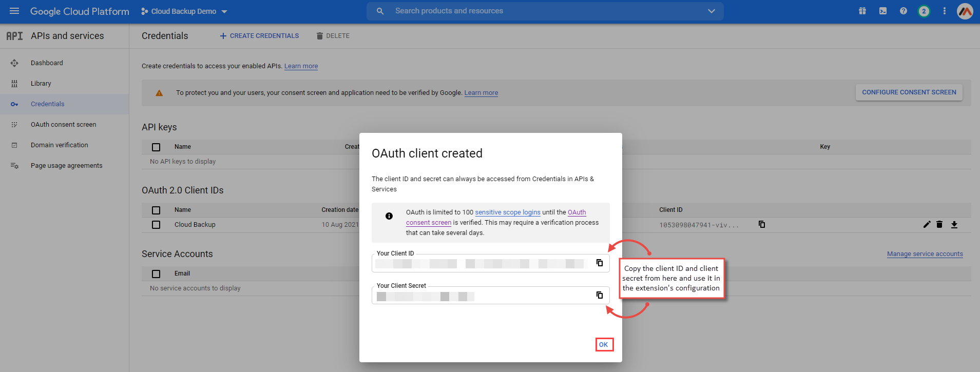The width and height of the screenshot is (980, 372).
Task: Open the Cloud Backup Demo project selector
Action: (x=184, y=11)
